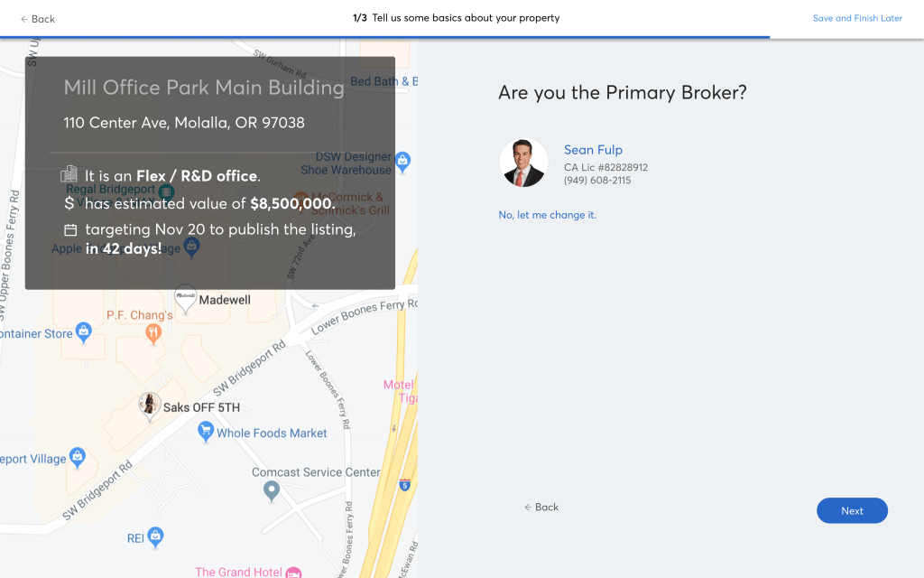Viewport: 924px width, 578px height.
Task: Click Sean Fulp's profile photo
Action: click(x=523, y=163)
